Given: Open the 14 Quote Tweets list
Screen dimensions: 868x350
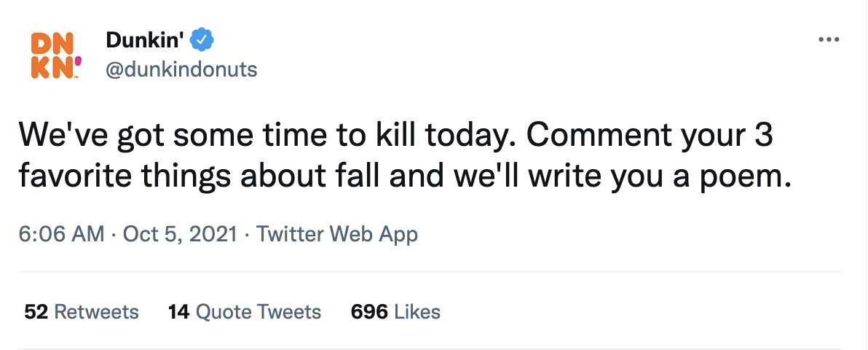Looking at the screenshot, I should (244, 312).
